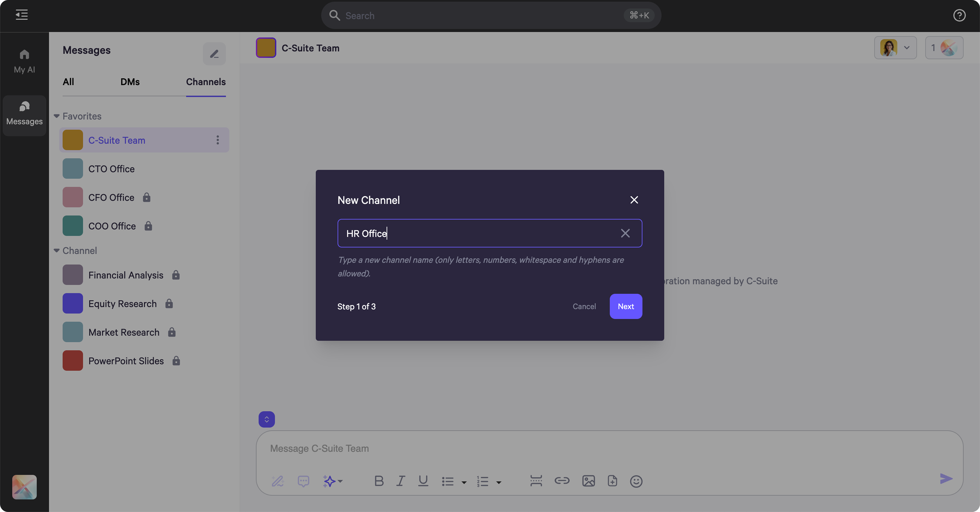Viewport: 980px width, 512px height.
Task: Collapse the Favorites section
Action: 57,116
